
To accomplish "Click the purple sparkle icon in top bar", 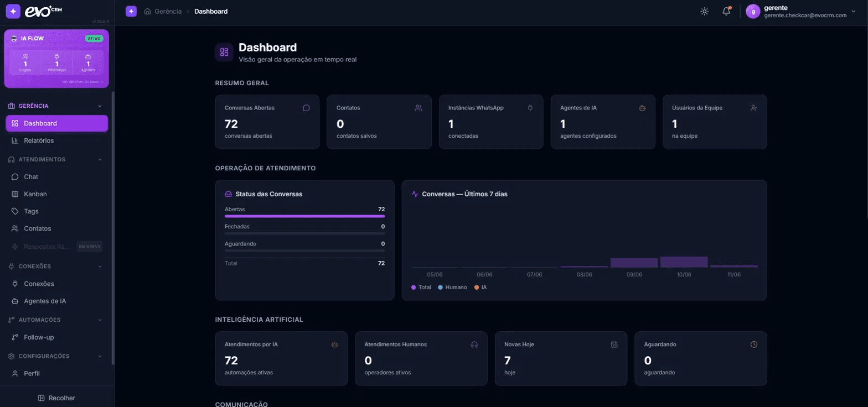I will tap(131, 11).
